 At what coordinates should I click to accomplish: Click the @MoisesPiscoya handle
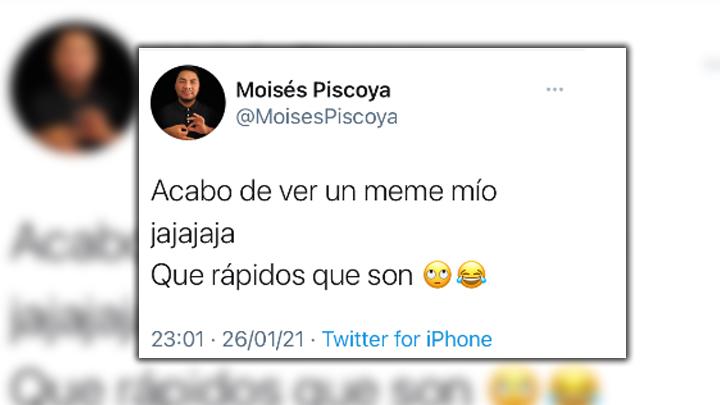point(317,117)
